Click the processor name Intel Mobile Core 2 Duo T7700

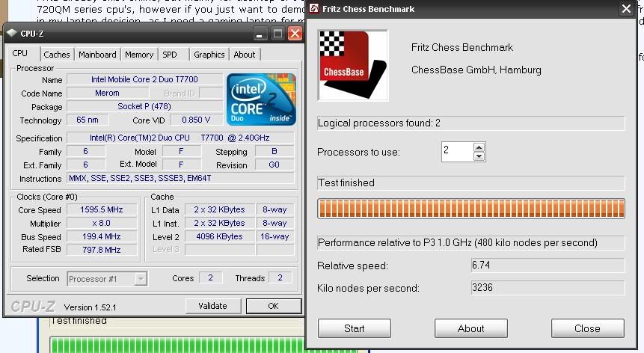pyautogui.click(x=144, y=79)
